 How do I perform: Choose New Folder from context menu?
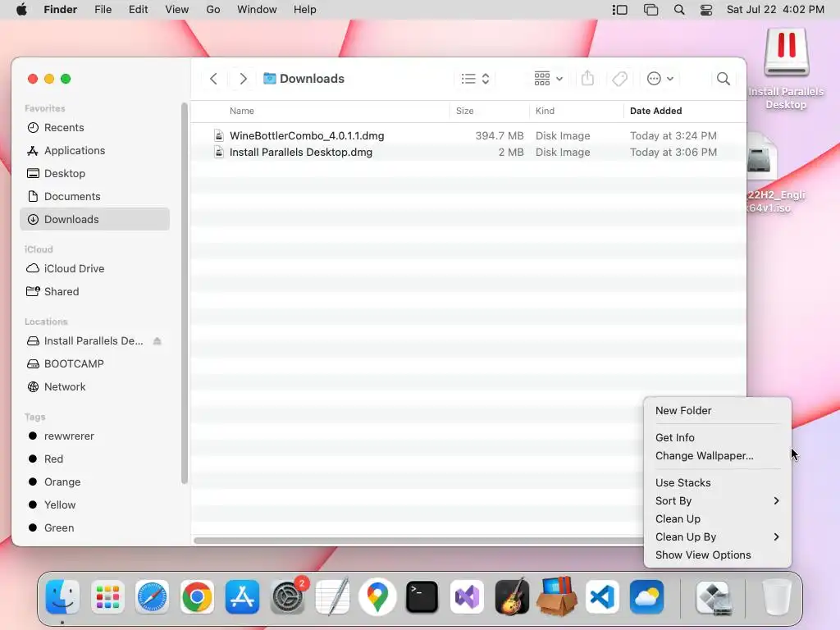[717, 410]
